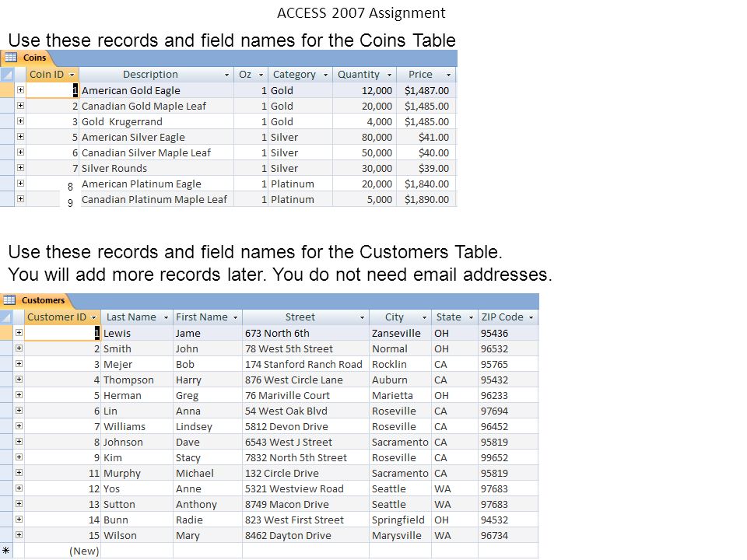
Task: Select the quantity cell 80,000
Action: tap(364, 137)
